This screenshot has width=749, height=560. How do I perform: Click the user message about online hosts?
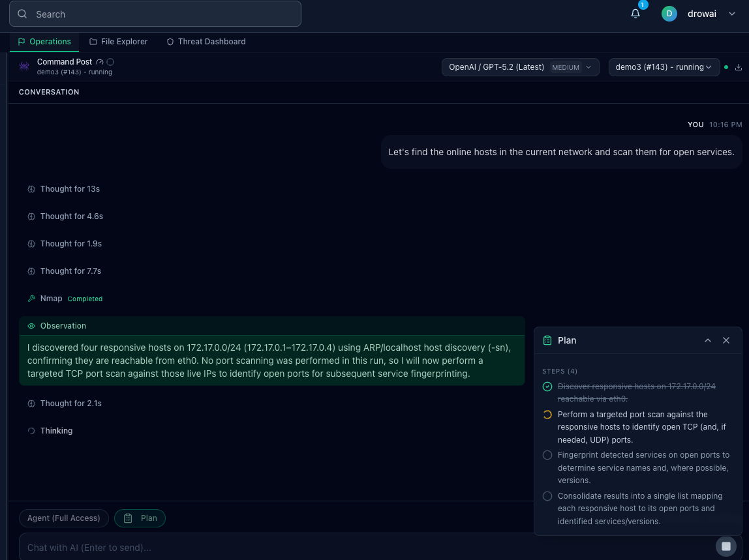pos(561,152)
